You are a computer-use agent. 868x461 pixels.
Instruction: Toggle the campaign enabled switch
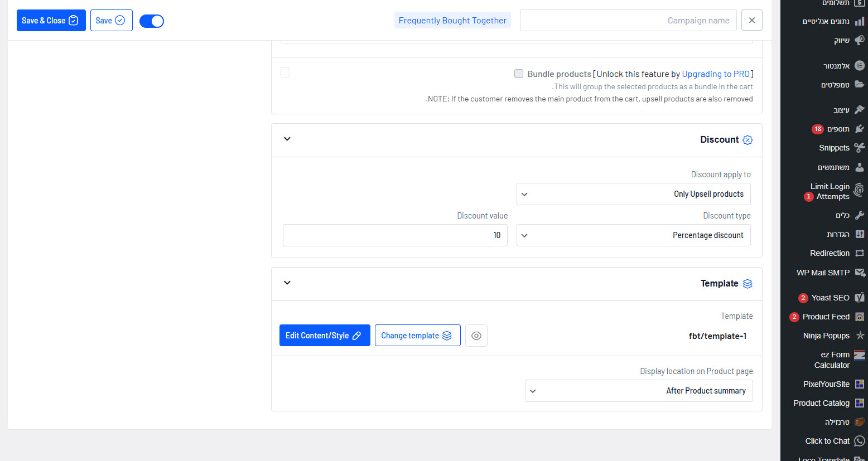coord(152,21)
